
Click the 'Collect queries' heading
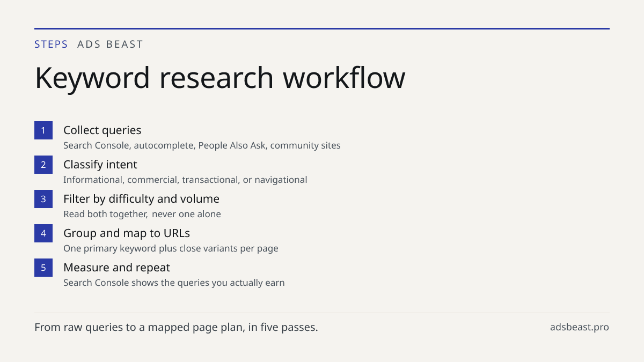[103, 130]
